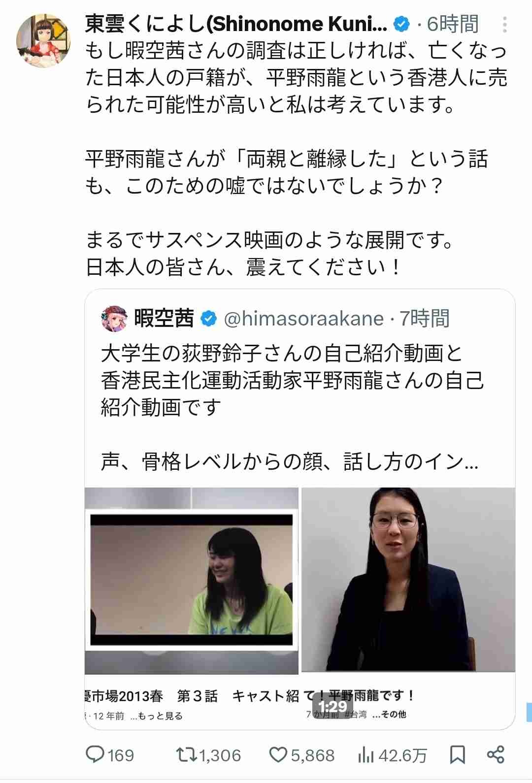532x783 pixels.
Task: View analytics icon showing 42.6万 views
Action: [366, 754]
